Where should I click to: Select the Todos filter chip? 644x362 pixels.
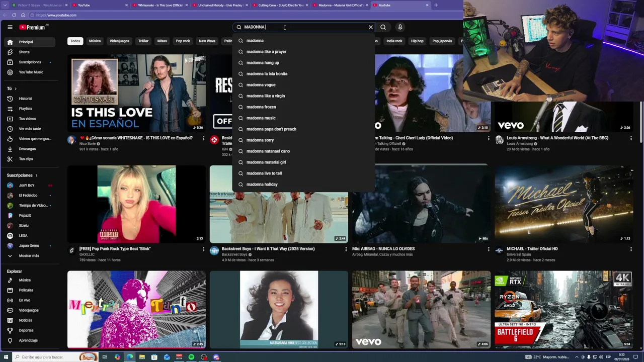coord(75,41)
